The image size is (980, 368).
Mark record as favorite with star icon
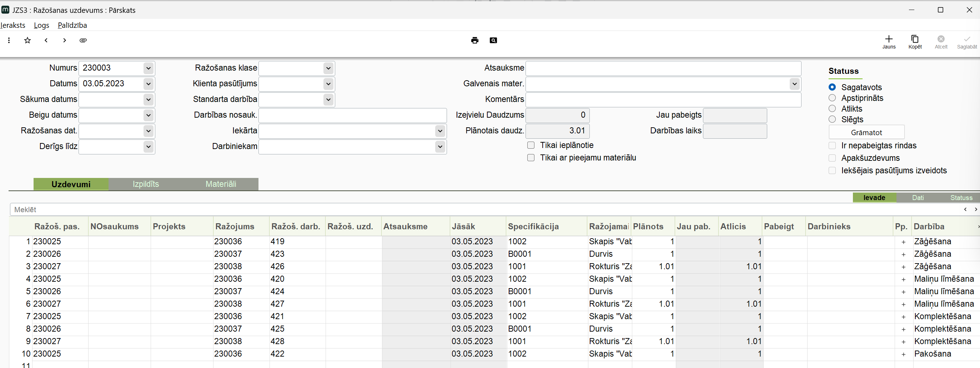coord(27,40)
